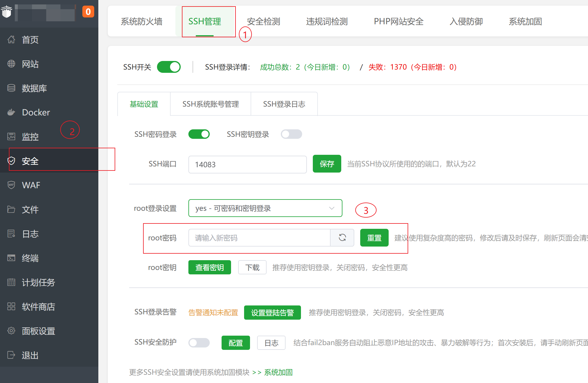
Task: Enable SSH key login toggle
Action: pyautogui.click(x=291, y=134)
